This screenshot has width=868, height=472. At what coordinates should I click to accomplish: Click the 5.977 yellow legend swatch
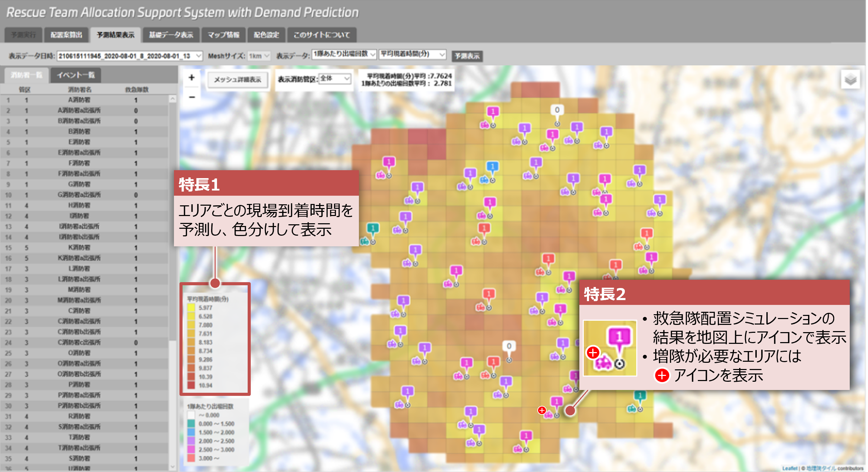point(191,308)
